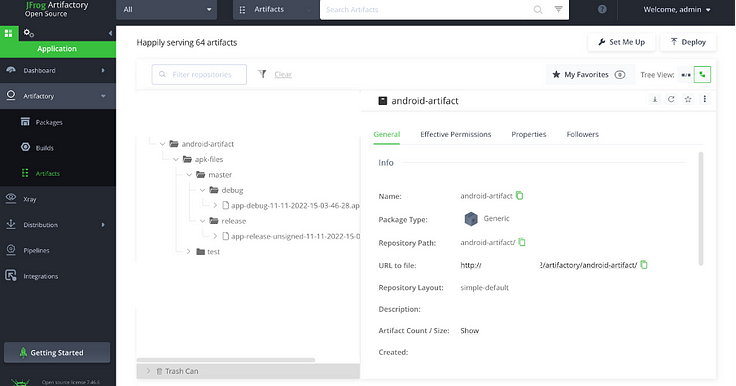Collapse the android-artifact tree node
The height and width of the screenshot is (386, 736).
pos(162,144)
